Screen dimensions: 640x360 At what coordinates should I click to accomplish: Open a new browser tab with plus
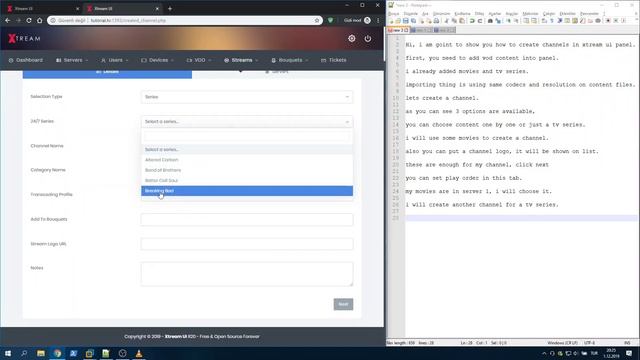170,8
